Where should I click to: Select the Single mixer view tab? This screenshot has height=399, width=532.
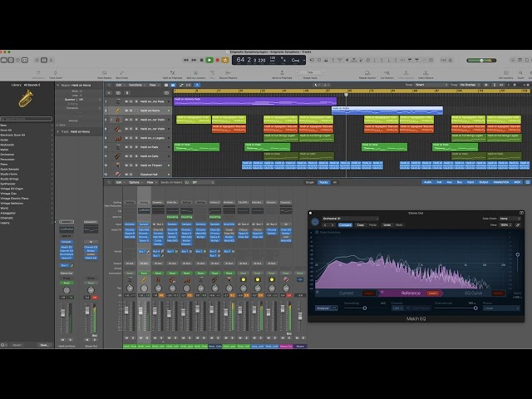pos(310,182)
